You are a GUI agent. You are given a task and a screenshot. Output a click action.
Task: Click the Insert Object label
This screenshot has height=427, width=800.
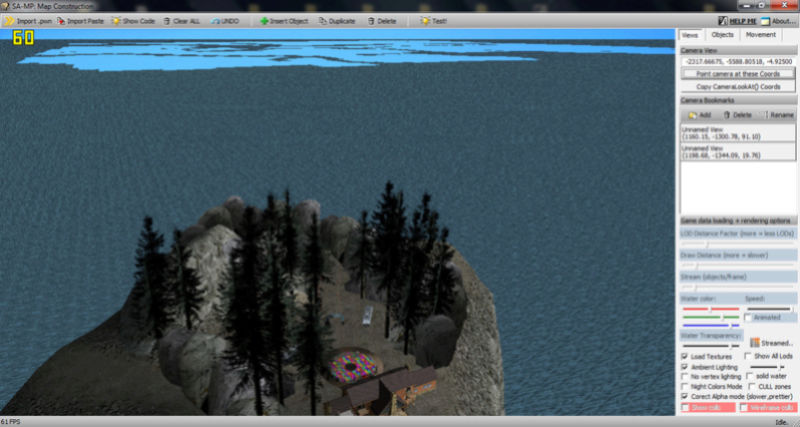(x=289, y=21)
